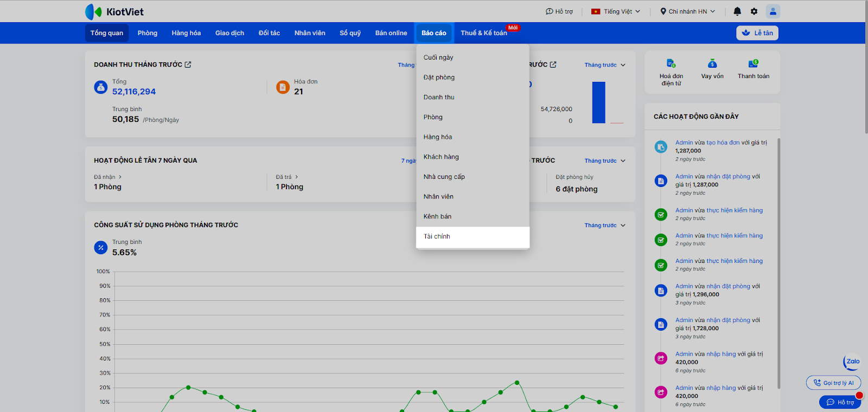Select Nhà cung cấp report from dropdown
The image size is (868, 412).
pos(473,177)
